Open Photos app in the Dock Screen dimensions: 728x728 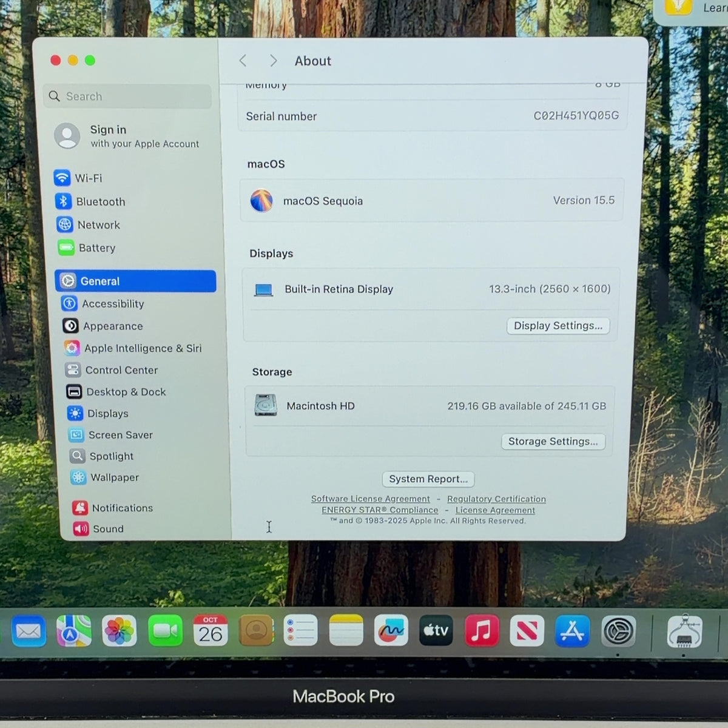(x=119, y=631)
